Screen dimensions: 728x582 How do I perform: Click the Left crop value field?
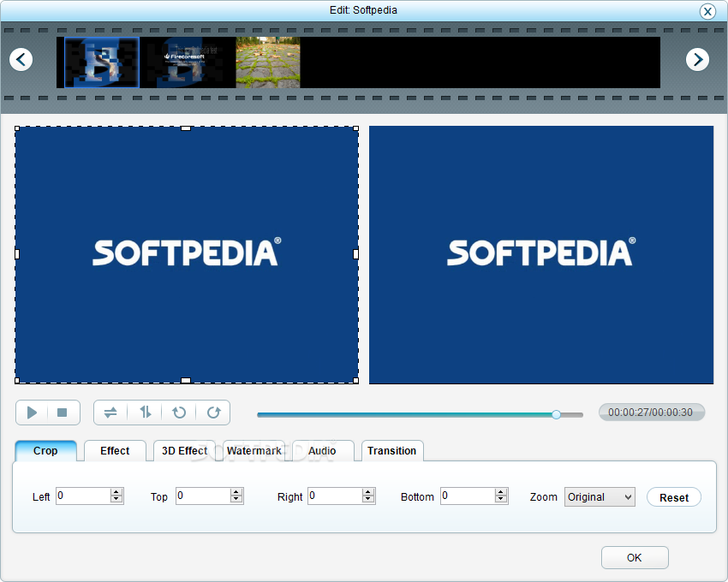(x=84, y=496)
